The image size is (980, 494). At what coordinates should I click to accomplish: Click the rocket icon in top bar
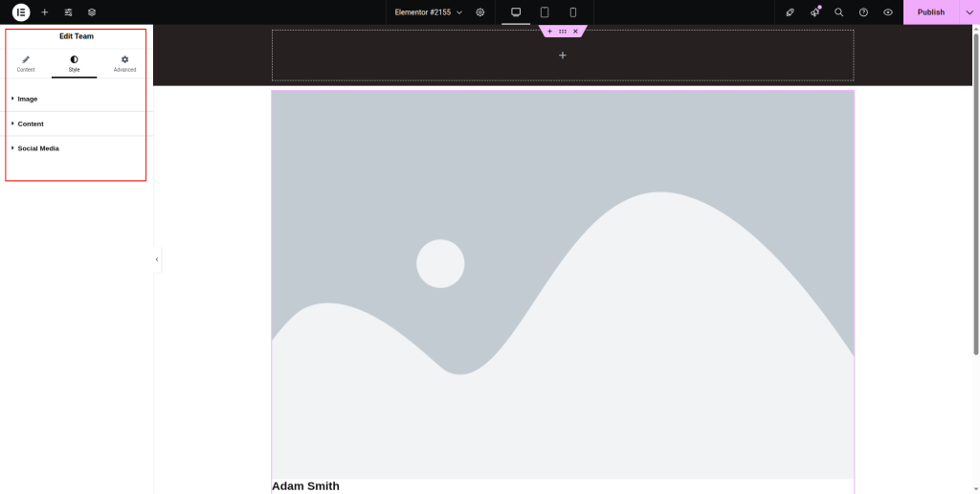coord(790,11)
